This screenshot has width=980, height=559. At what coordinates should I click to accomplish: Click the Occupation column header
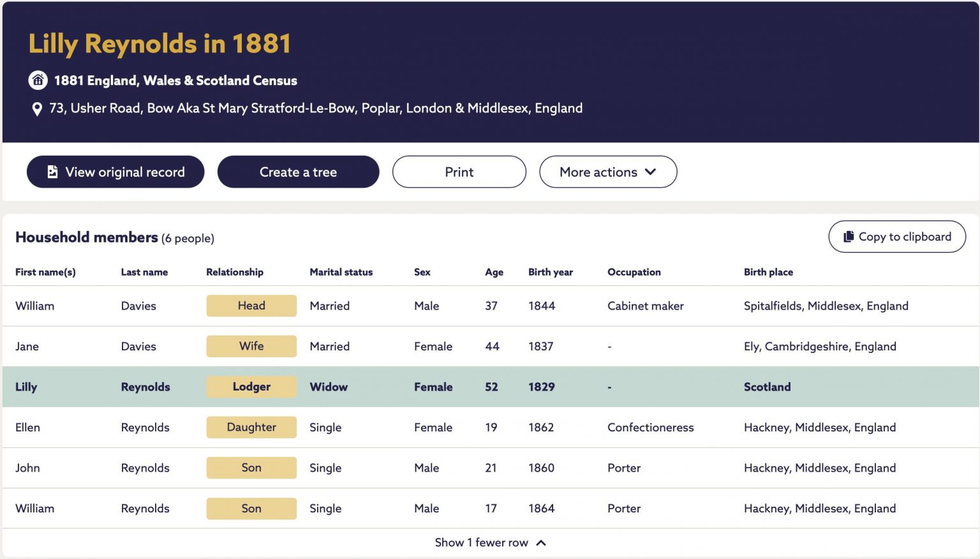(x=634, y=272)
